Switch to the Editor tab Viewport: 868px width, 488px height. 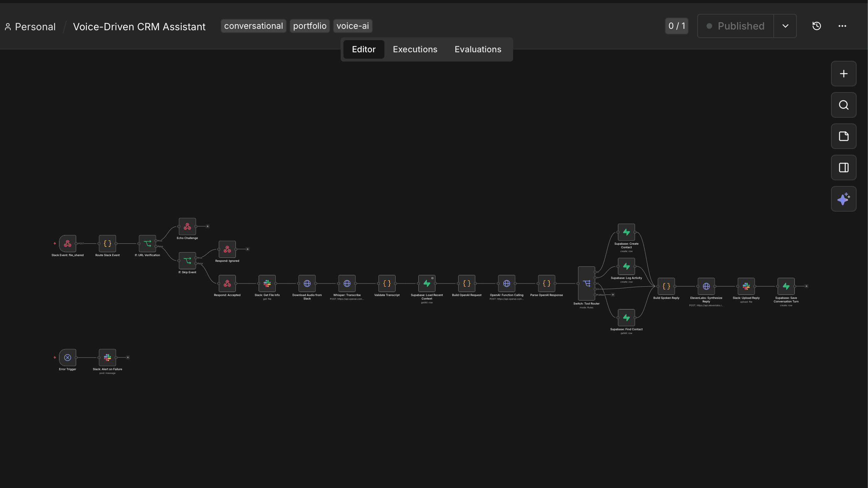364,49
